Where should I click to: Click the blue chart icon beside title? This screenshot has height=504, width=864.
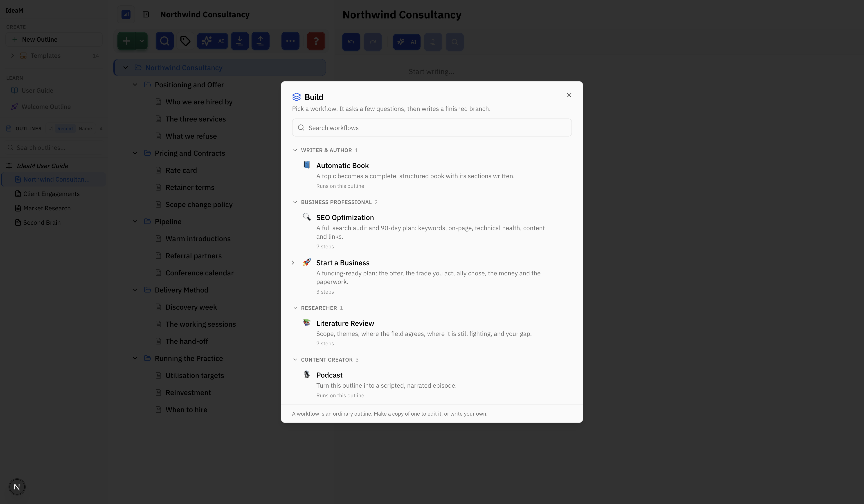point(126,14)
